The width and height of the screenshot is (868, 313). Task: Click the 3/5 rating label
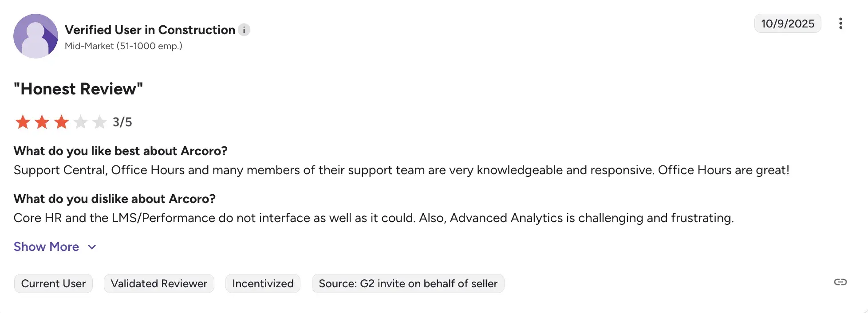pos(122,122)
